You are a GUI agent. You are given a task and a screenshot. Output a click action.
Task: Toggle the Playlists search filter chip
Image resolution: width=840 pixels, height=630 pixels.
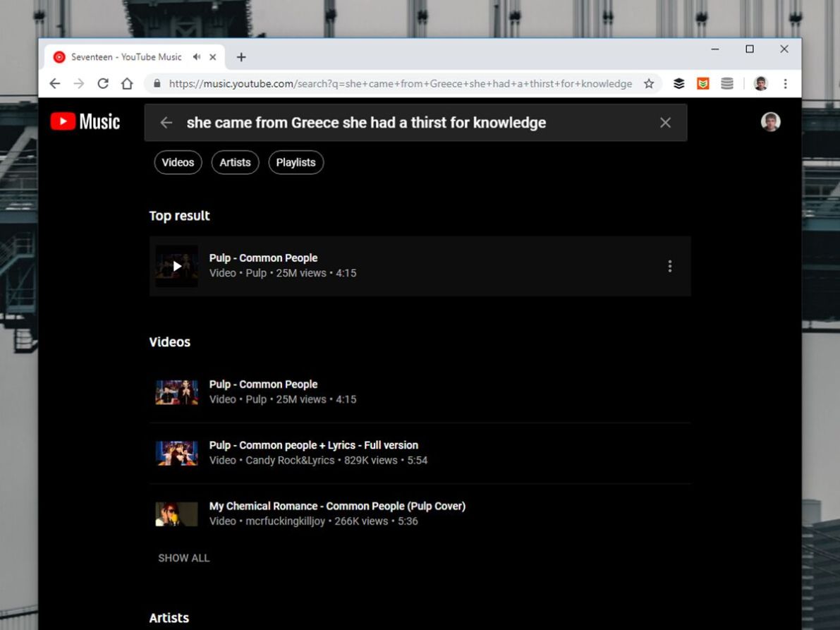[296, 162]
